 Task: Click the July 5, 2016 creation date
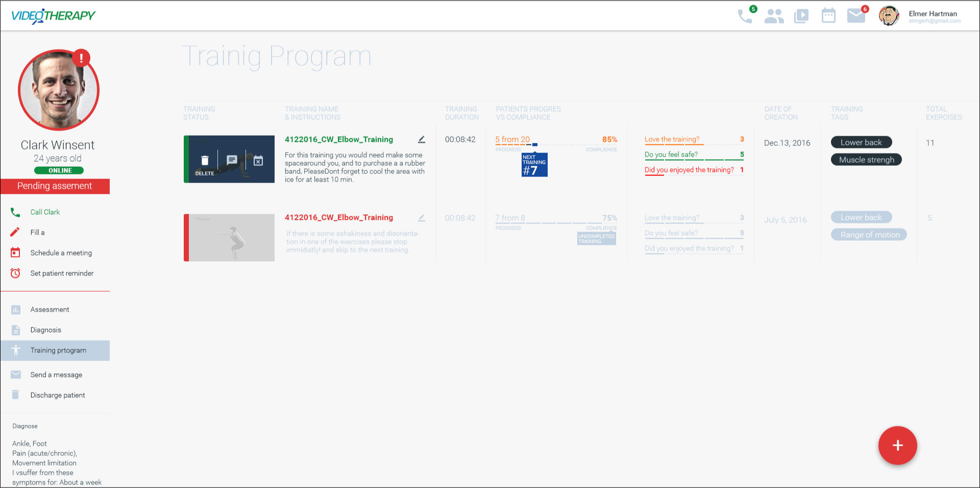click(x=786, y=220)
